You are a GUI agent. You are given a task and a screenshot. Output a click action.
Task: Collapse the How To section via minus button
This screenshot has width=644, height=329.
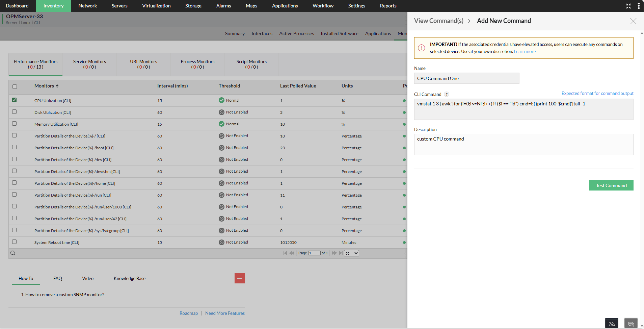tap(240, 278)
